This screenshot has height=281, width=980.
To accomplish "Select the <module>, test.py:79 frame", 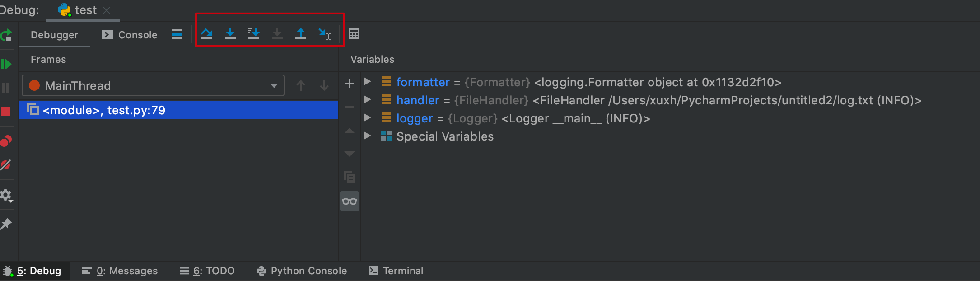I will [178, 110].
